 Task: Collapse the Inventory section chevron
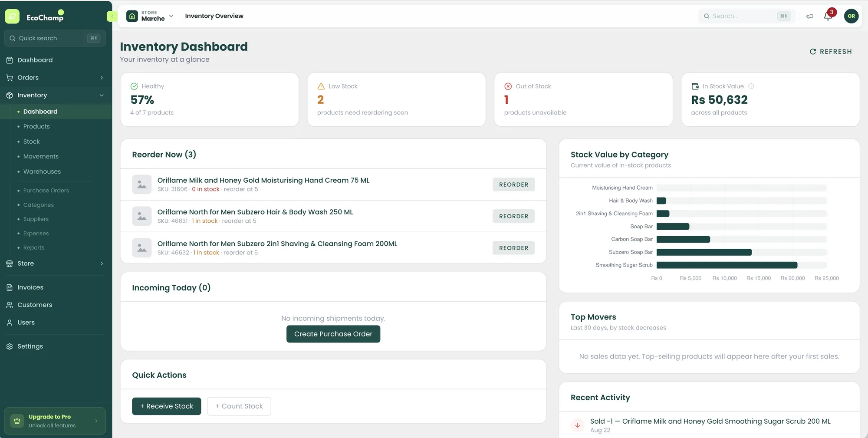click(102, 96)
